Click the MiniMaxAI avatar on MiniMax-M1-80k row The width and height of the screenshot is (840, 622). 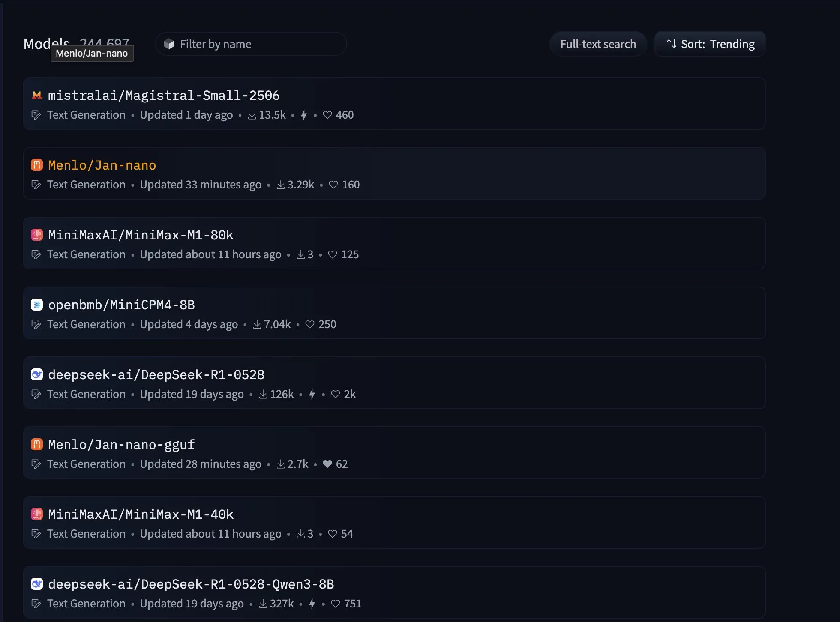(37, 235)
